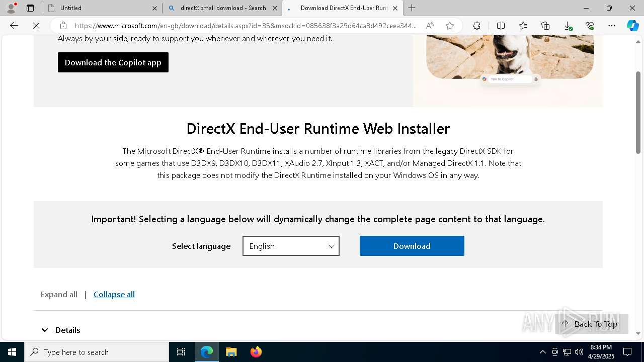
Task: Click the taskbar search box
Action: [97, 352]
